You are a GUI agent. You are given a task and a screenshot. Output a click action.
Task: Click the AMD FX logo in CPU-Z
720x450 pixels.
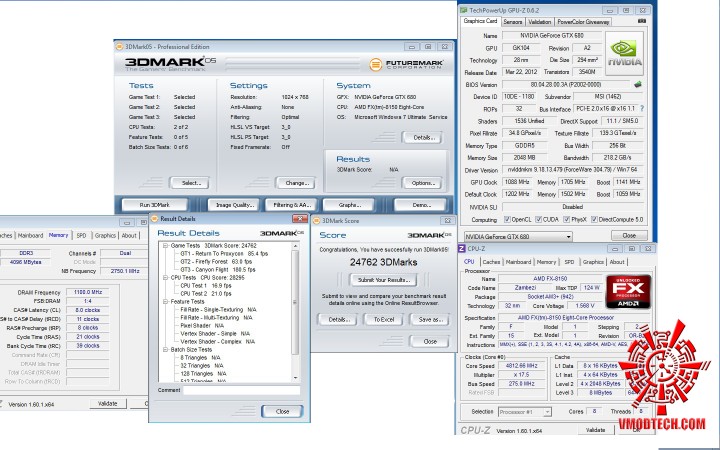pos(628,292)
